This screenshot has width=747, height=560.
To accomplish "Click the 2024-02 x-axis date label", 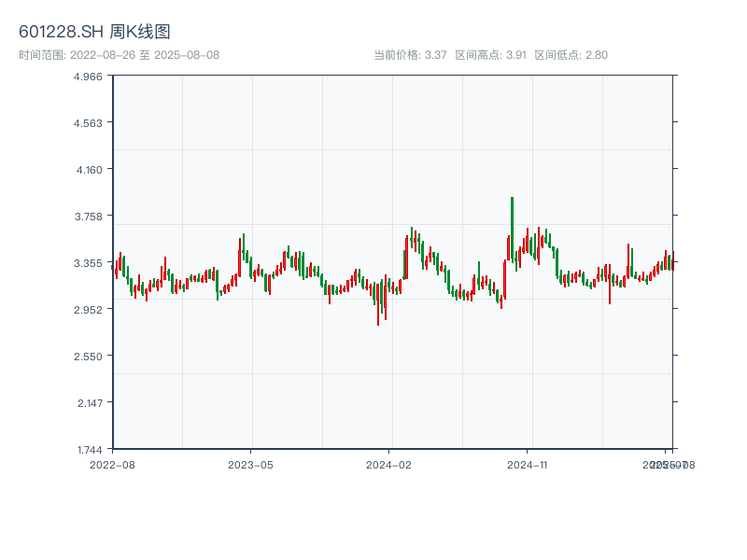I will coord(389,464).
